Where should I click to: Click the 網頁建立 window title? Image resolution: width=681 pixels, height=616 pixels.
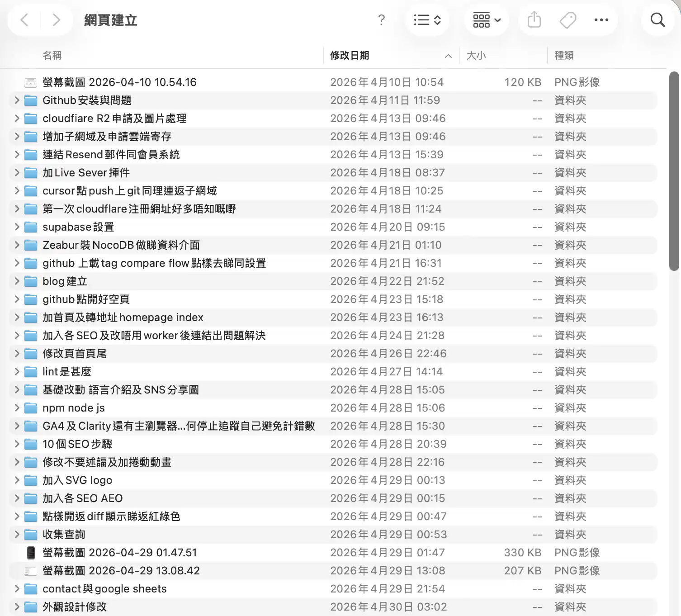pyautogui.click(x=111, y=20)
